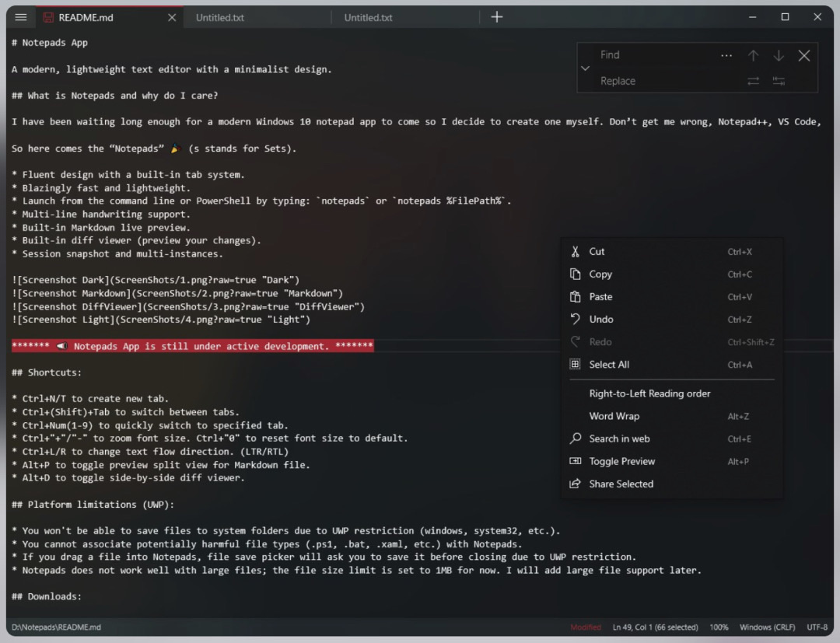840x643 pixels.
Task: Open the hamburger main menu
Action: coord(21,17)
